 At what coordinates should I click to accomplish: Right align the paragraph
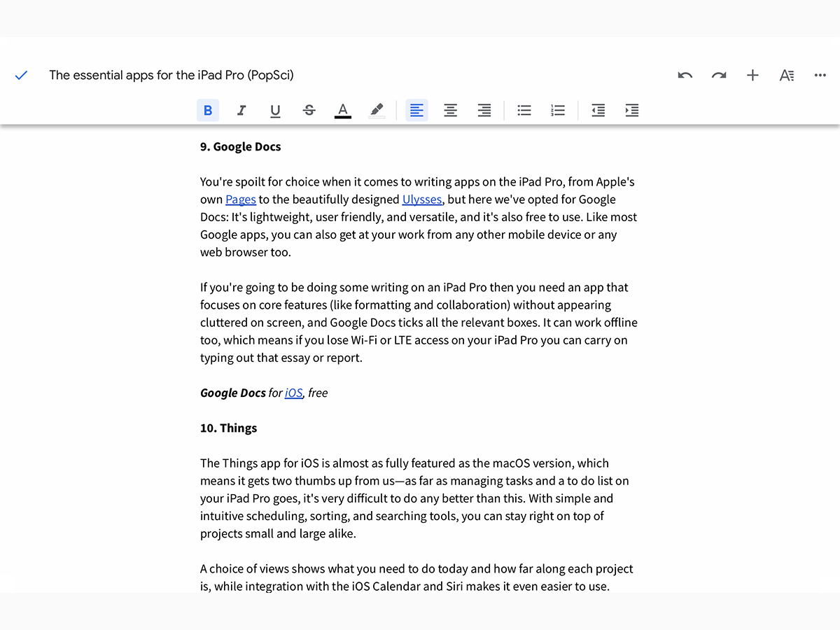(x=484, y=110)
